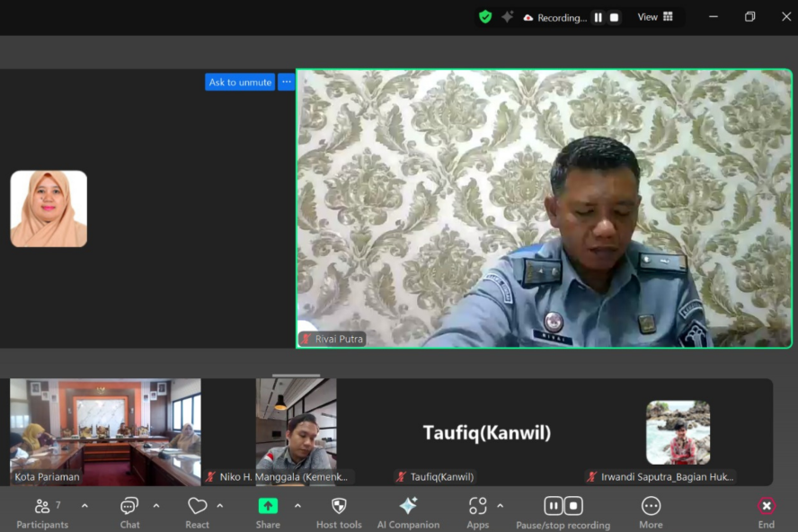Select the Kota Pariaman video thumbnail
The width and height of the screenshot is (798, 532).
coord(105,431)
